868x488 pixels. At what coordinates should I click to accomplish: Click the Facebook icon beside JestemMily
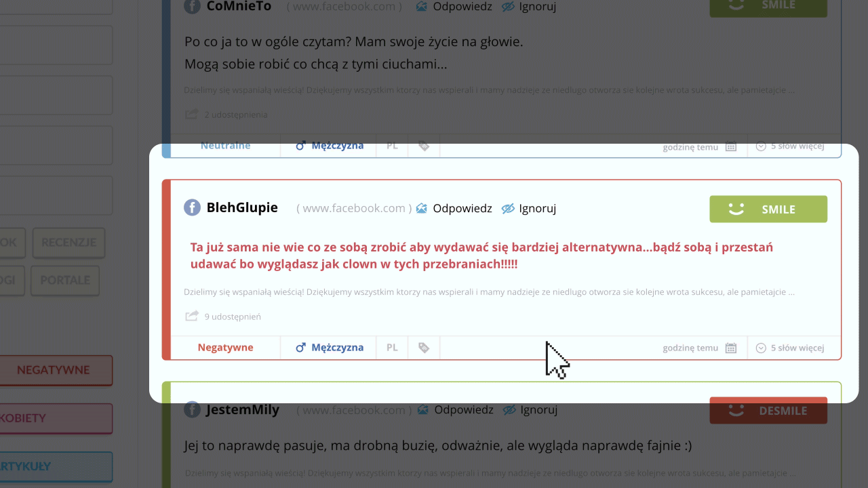[192, 410]
